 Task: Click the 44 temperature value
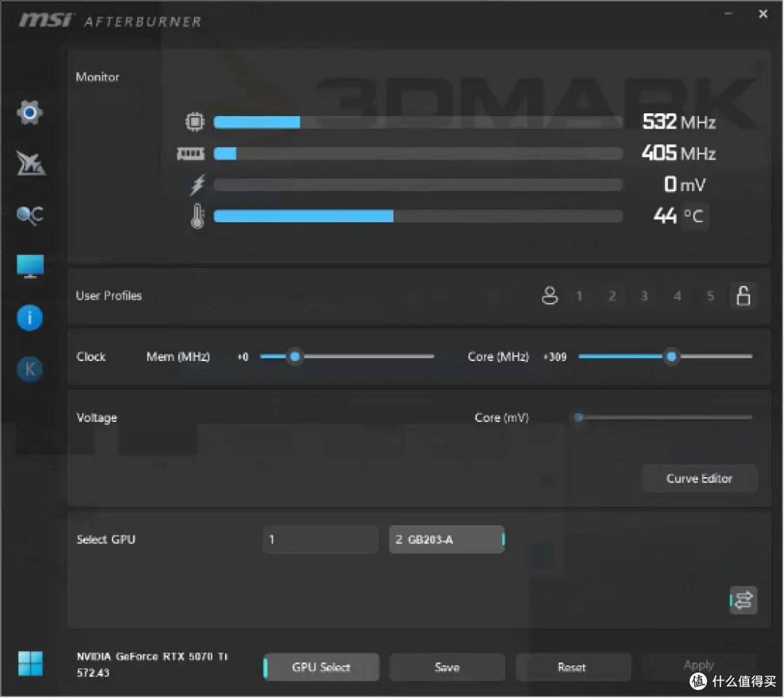coord(665,216)
